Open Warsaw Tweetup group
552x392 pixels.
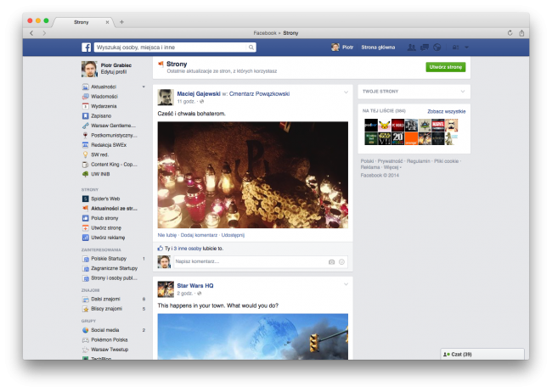tap(110, 350)
